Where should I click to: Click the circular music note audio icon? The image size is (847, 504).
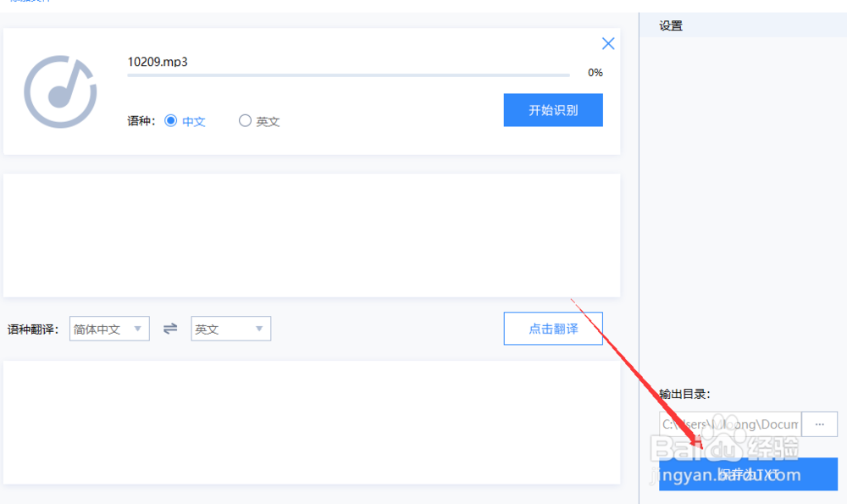point(60,91)
